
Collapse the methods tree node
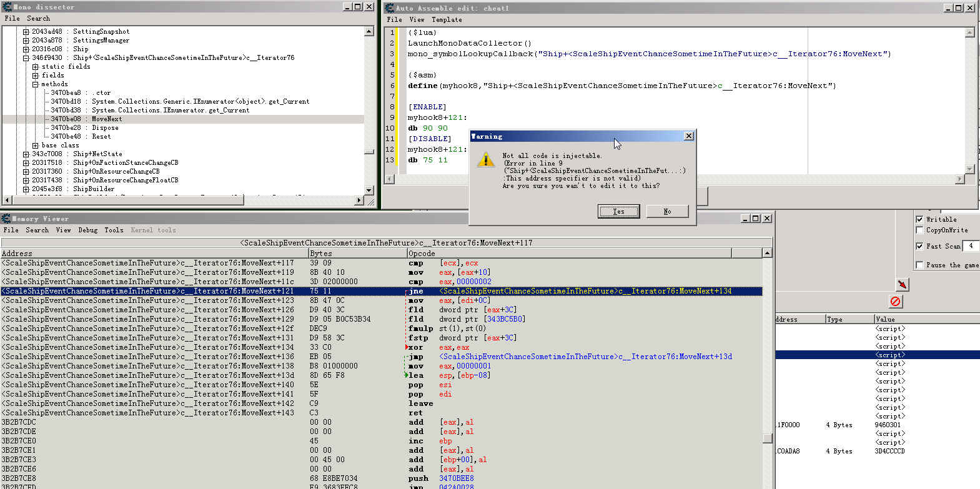coord(35,84)
